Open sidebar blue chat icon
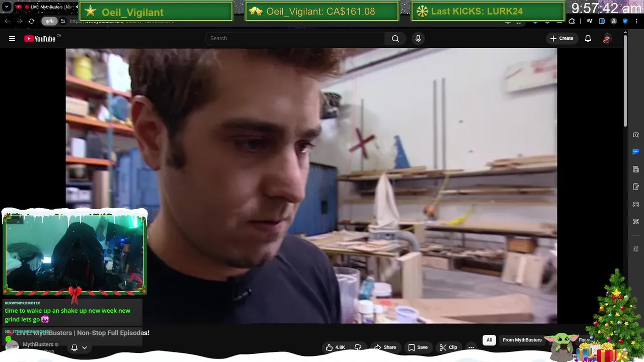This screenshot has height=362, width=644. pyautogui.click(x=636, y=152)
